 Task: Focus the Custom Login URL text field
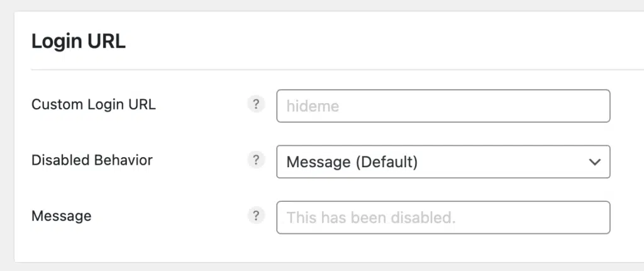point(443,106)
